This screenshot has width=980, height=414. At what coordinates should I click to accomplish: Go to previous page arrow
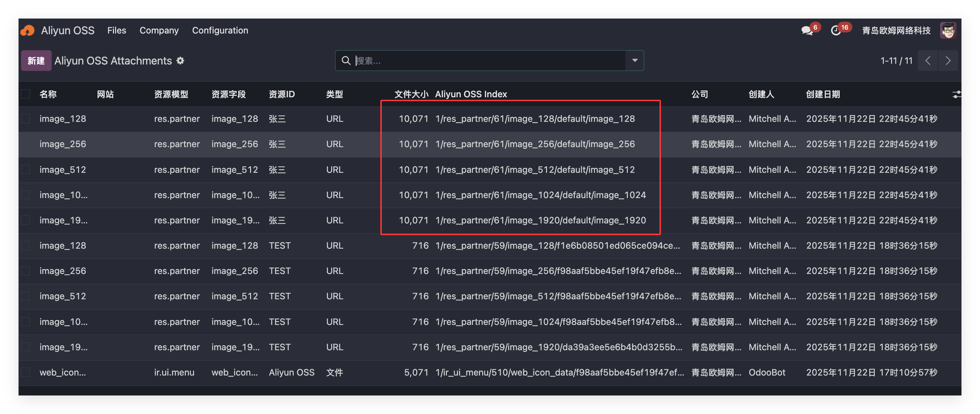coord(928,61)
